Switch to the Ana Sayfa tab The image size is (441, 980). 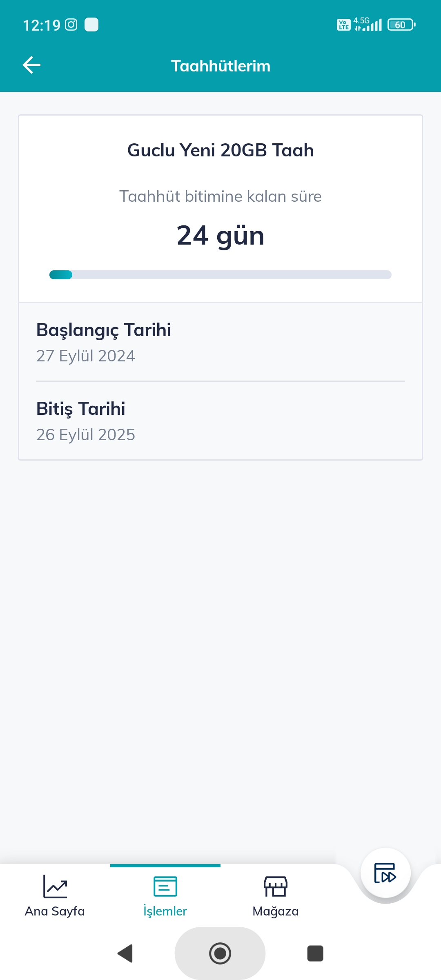[x=55, y=911]
